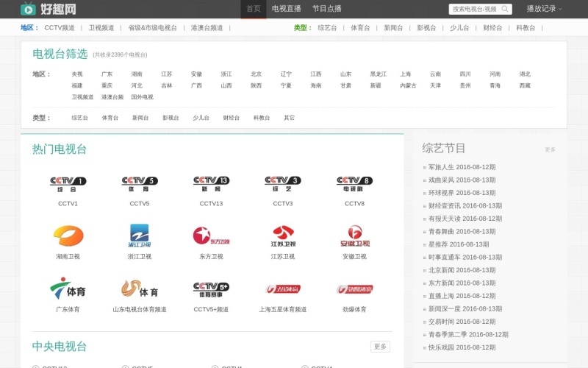Select the 浙江卫视 logo

point(140,236)
